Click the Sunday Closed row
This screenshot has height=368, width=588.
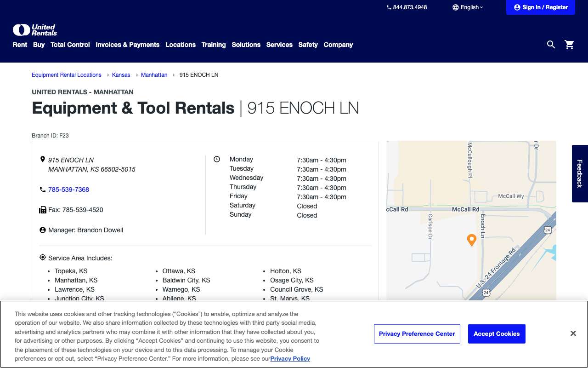click(x=273, y=215)
